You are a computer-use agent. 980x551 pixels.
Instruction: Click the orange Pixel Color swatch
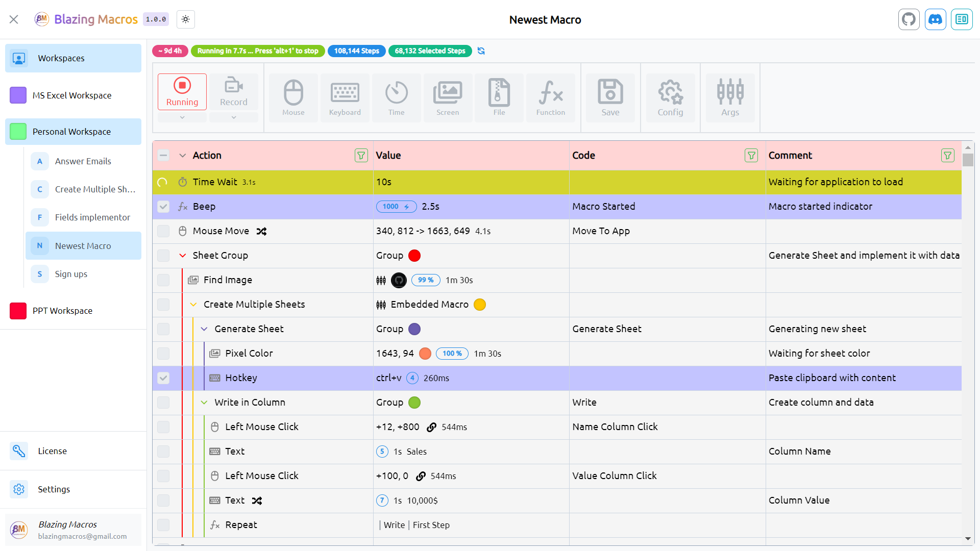click(x=425, y=354)
